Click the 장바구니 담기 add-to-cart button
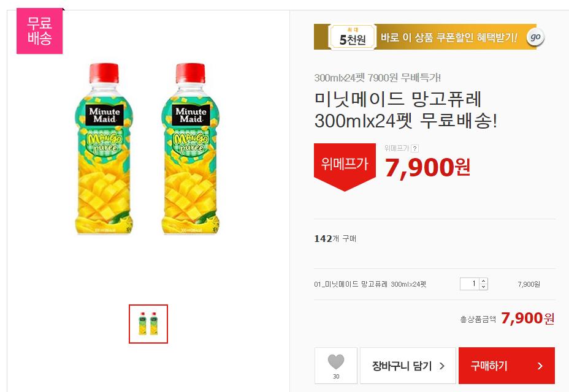Viewport: 569px width, 392px height. [408, 366]
